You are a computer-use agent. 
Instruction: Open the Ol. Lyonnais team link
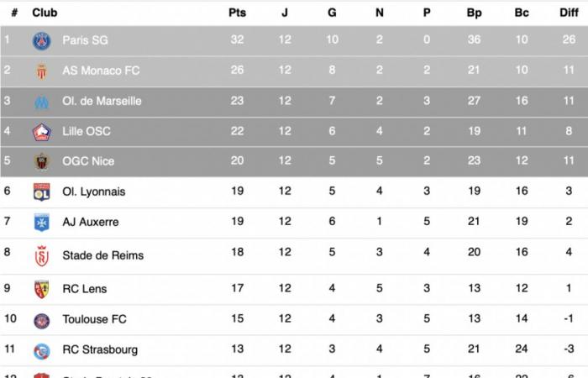pyautogui.click(x=93, y=192)
